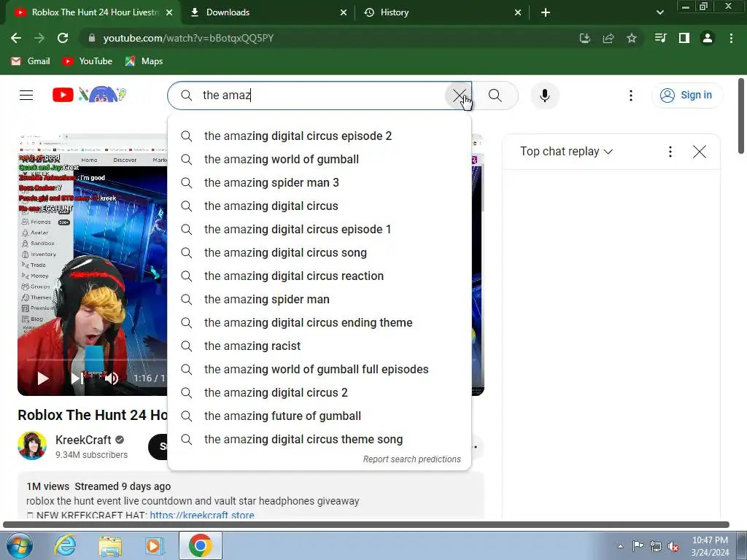Select suggestion amazing digital circus reaction

pyautogui.click(x=320, y=276)
